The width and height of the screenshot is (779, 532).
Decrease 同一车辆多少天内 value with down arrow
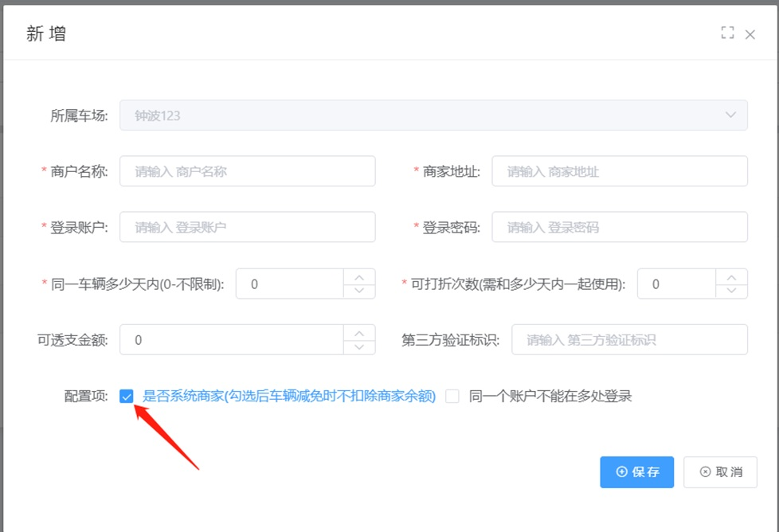click(359, 291)
